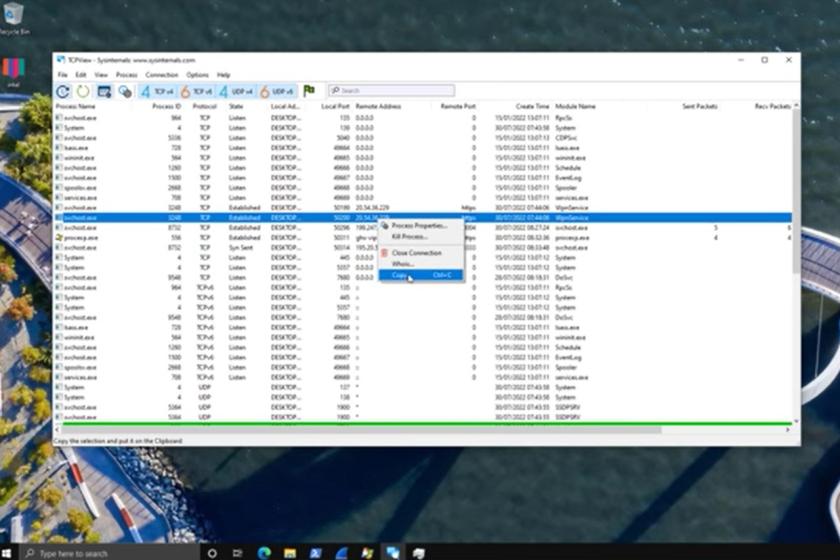Sort by Remote Address column header

click(378, 107)
